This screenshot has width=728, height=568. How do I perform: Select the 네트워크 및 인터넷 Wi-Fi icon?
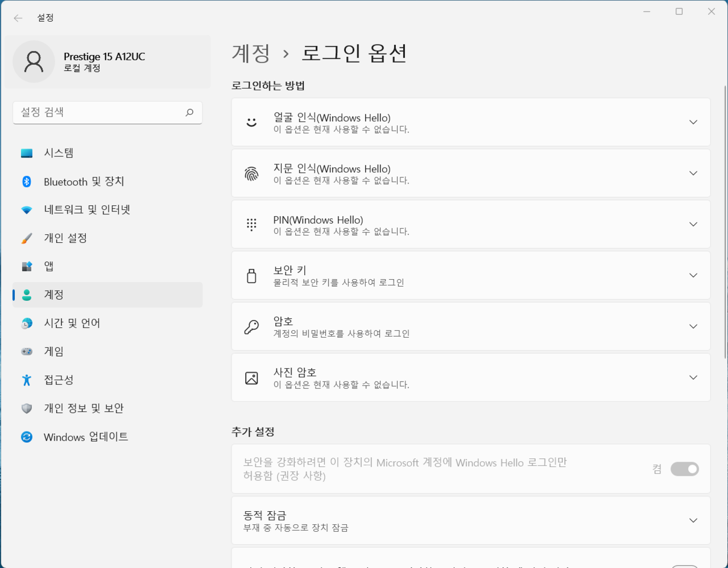27,210
